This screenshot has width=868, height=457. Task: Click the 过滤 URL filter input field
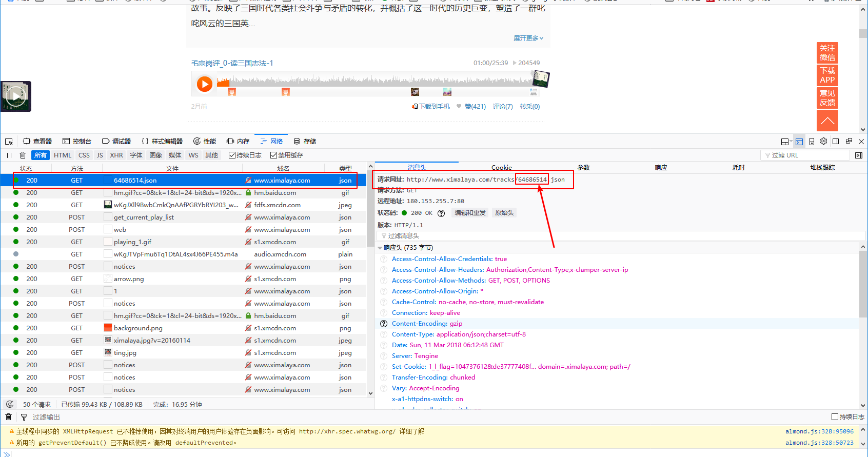click(805, 155)
